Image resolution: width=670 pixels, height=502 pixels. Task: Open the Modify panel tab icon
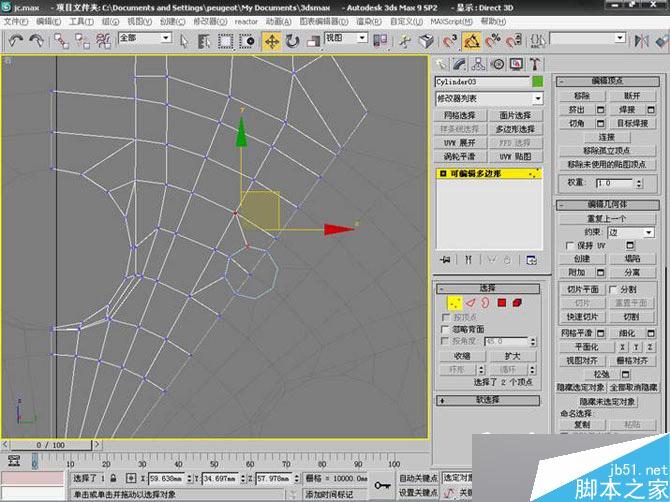tap(459, 65)
